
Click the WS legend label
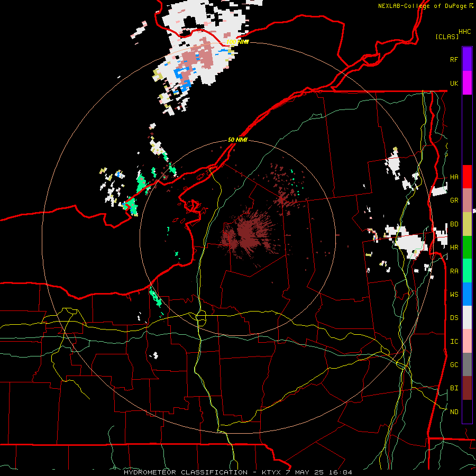click(x=454, y=294)
